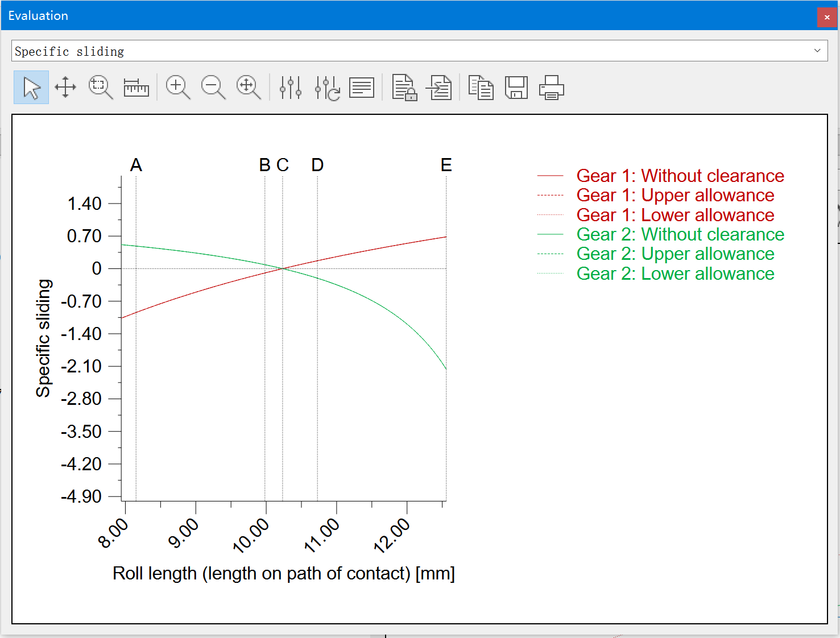Reset graph settings with sliders-refresh icon

point(327,88)
